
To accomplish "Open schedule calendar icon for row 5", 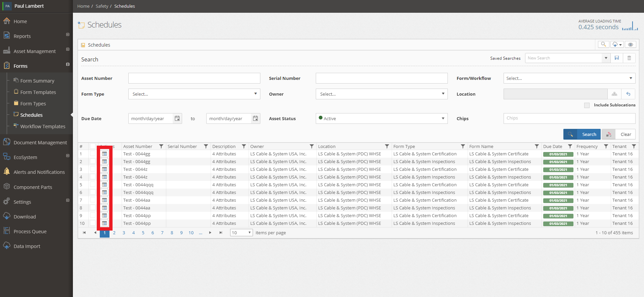I will point(104,185).
